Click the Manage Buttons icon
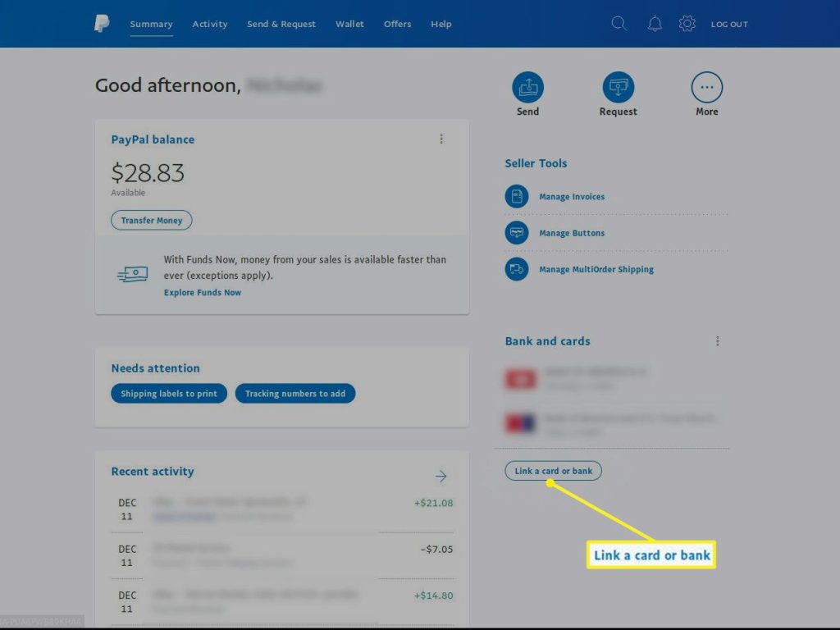Screen dimensions: 840x630 pos(517,233)
